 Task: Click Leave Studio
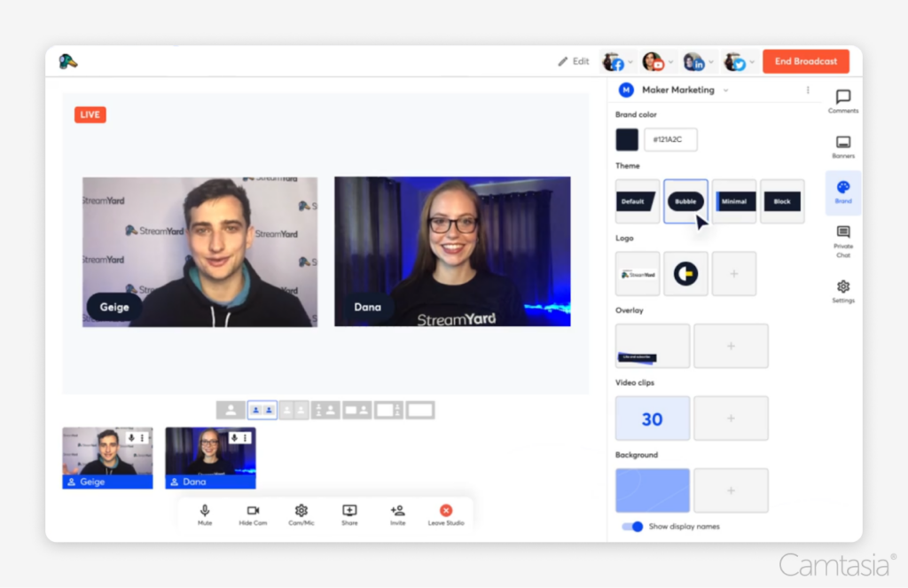[x=446, y=513]
